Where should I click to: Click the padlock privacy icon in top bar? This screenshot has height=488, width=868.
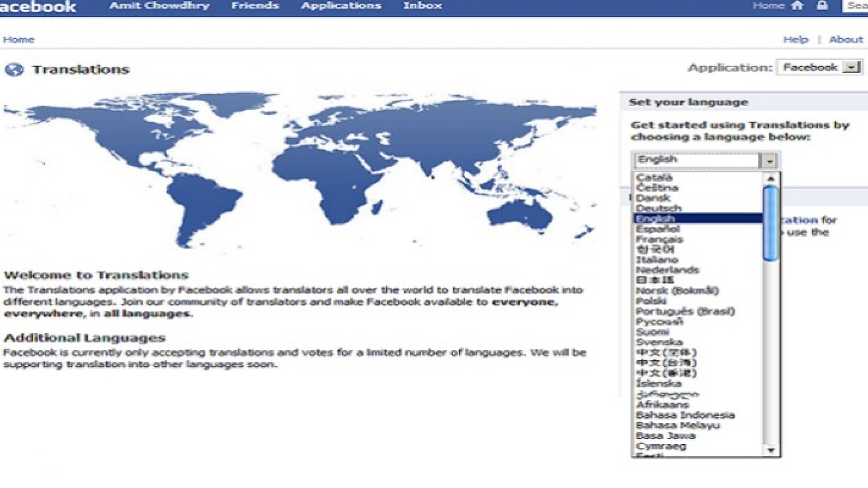point(822,5)
